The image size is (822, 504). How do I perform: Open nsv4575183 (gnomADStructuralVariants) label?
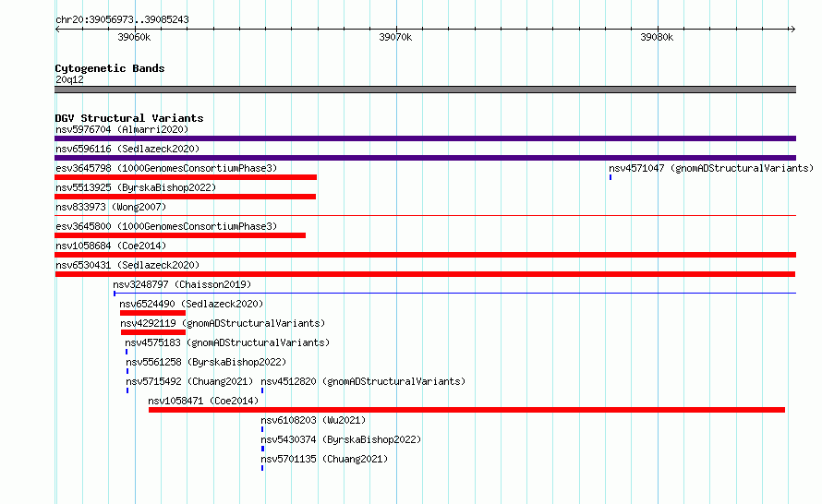click(x=227, y=342)
